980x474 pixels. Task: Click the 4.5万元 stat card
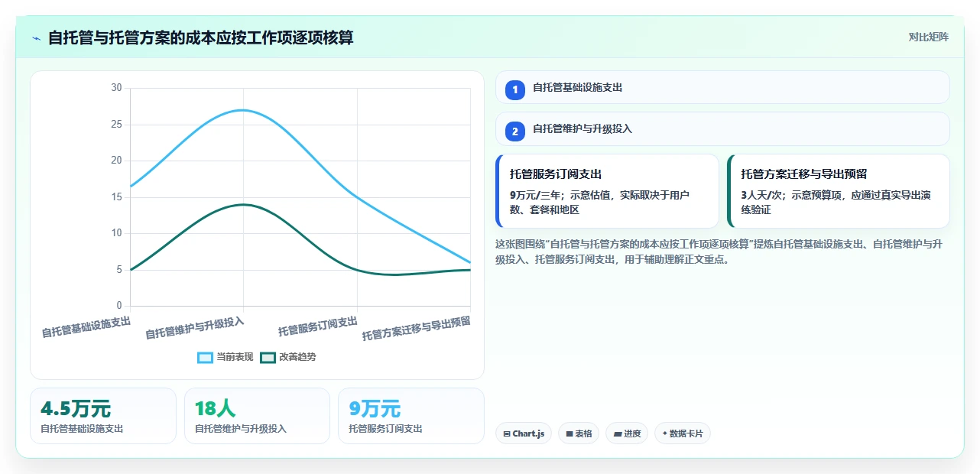click(103, 416)
